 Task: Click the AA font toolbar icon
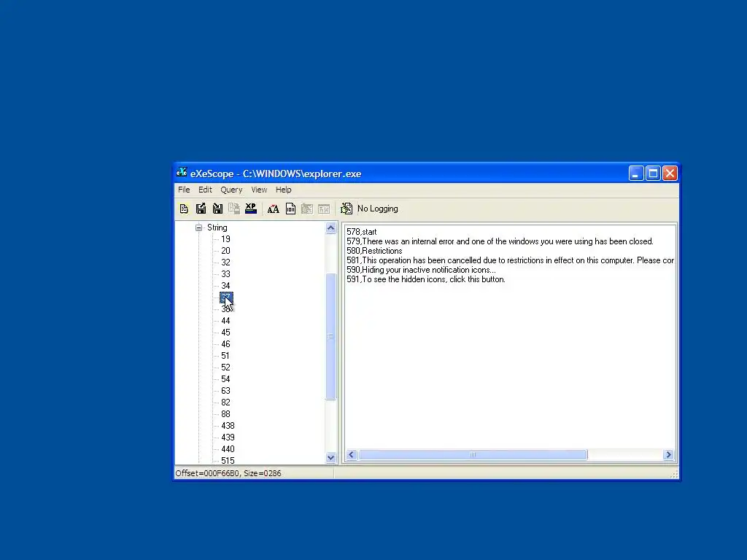click(273, 209)
